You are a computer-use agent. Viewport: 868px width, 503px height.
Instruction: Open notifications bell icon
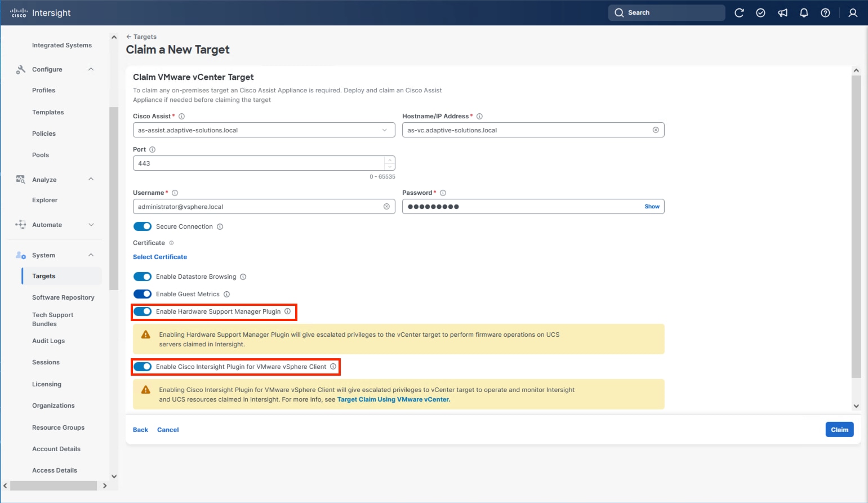[x=804, y=12]
